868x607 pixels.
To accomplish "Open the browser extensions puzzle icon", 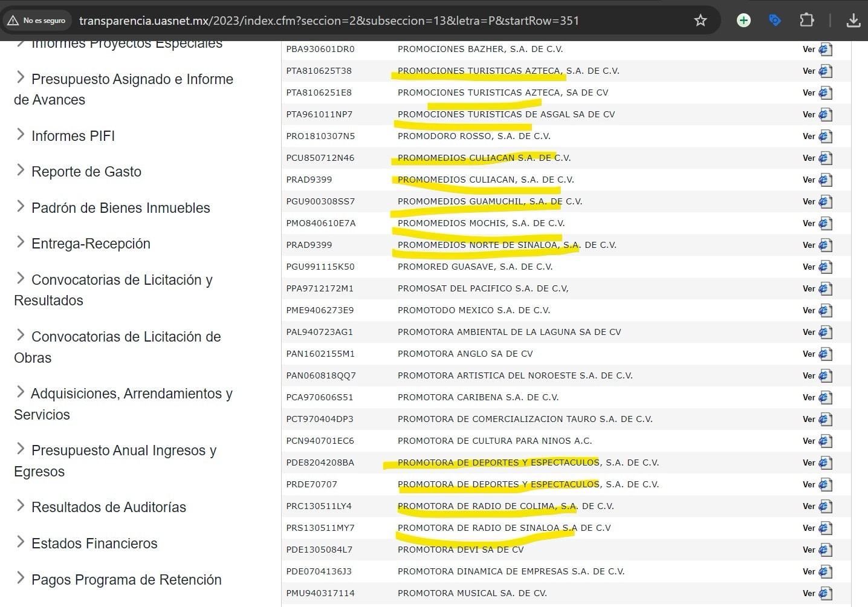I will 806,20.
